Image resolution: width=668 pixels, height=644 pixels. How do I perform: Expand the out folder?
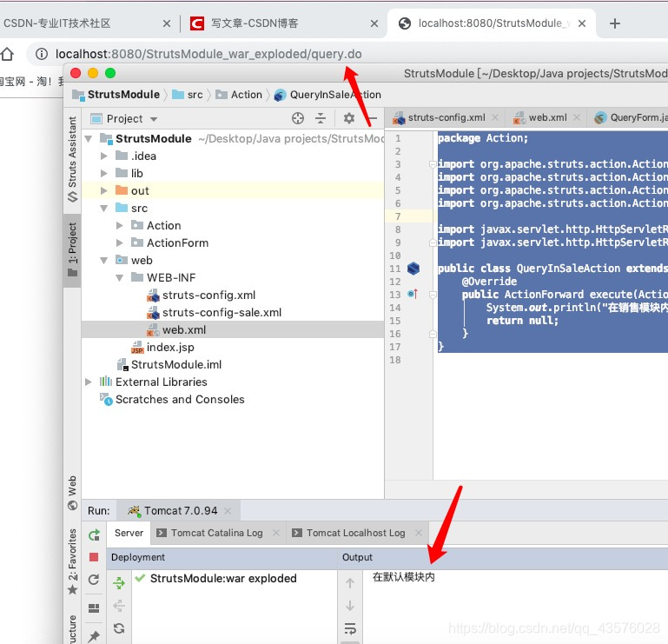pos(104,191)
